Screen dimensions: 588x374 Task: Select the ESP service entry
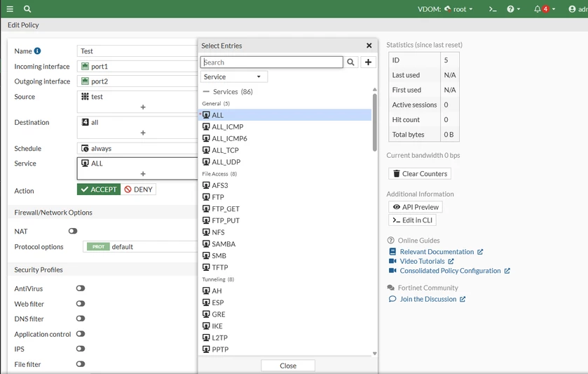click(285, 302)
